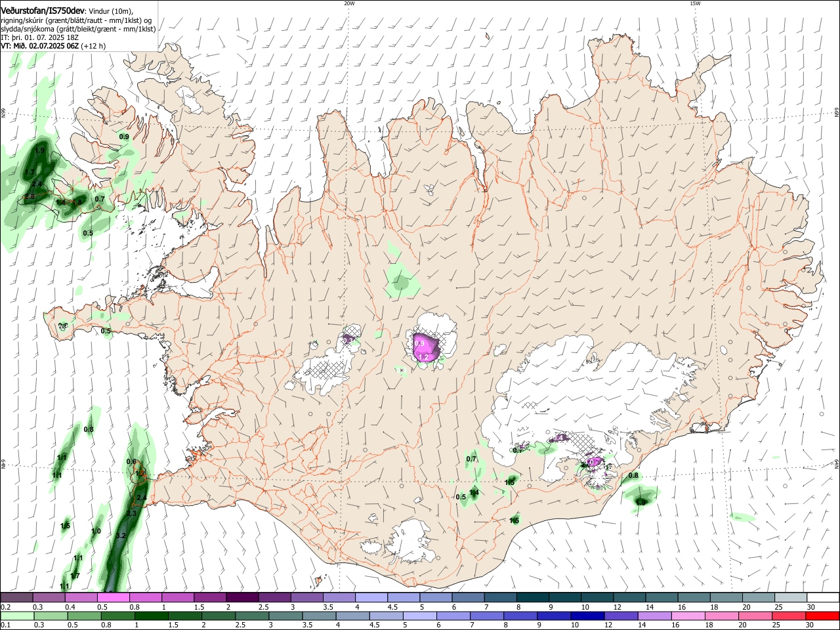Click the 'VT: Mið. 02.07.2025 06Z' valid time
This screenshot has height=630, width=840.
[40, 46]
